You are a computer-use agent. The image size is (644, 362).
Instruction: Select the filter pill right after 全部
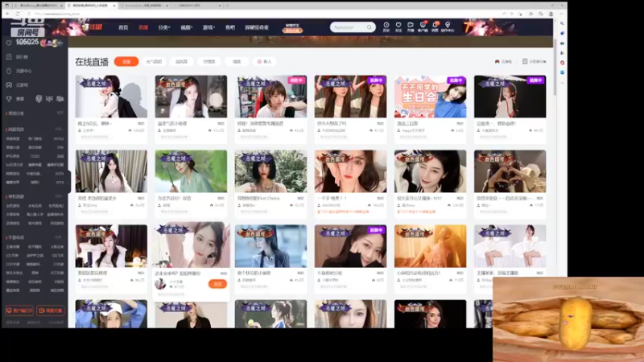tap(154, 62)
